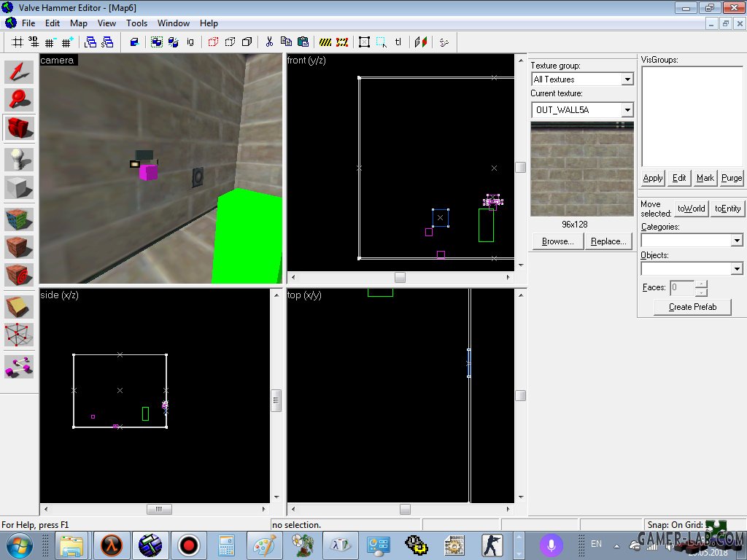Screen dimensions: 747x560
Task: Click the Group objects icon
Action: 156,42
